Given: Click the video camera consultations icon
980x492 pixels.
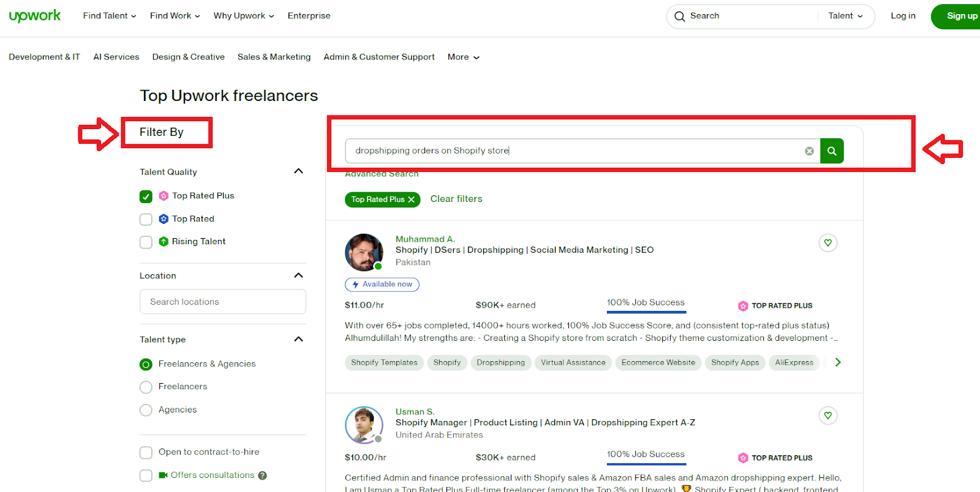Looking at the screenshot, I should [163, 475].
